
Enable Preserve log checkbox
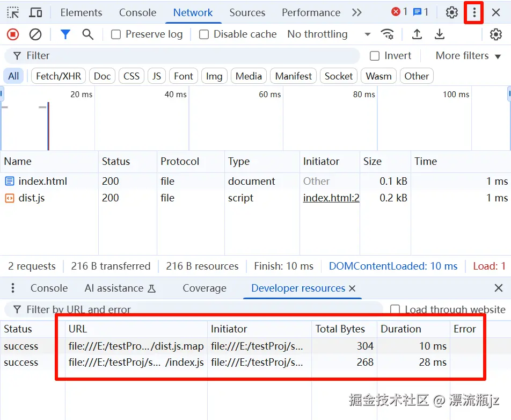tap(116, 34)
